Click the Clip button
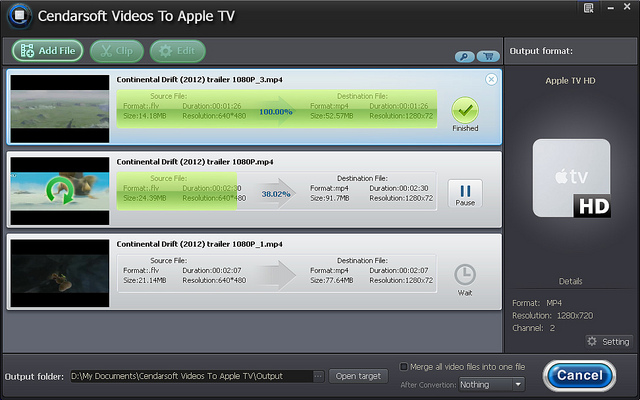 (x=117, y=51)
